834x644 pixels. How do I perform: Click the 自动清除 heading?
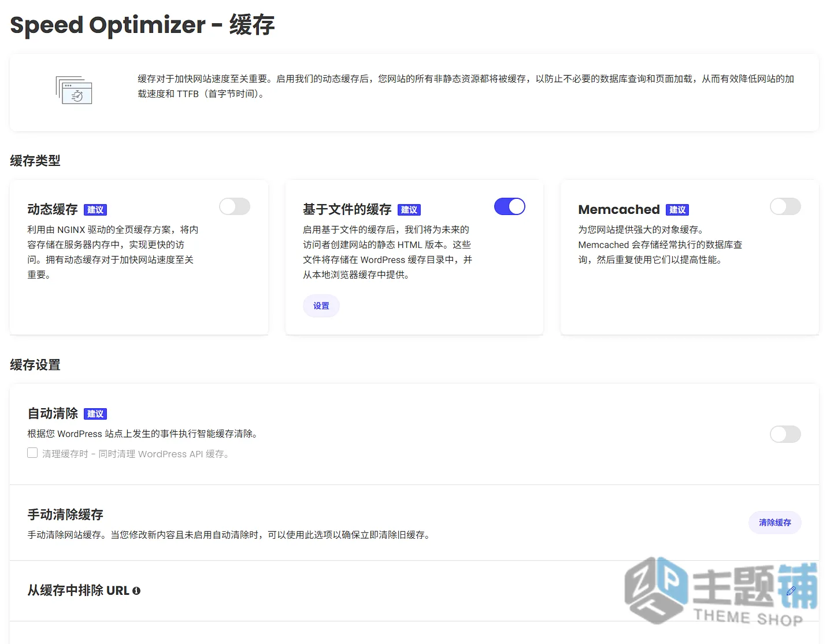(x=53, y=413)
